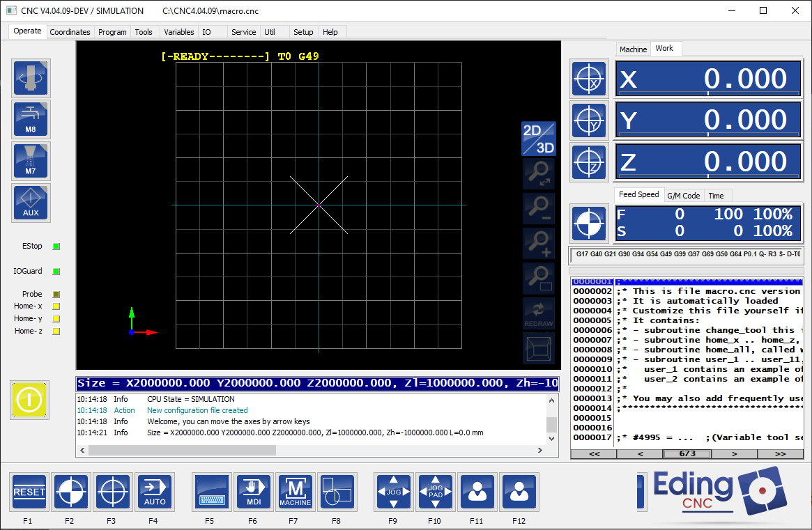Toggle the spindle on/off icon

(x=31, y=78)
